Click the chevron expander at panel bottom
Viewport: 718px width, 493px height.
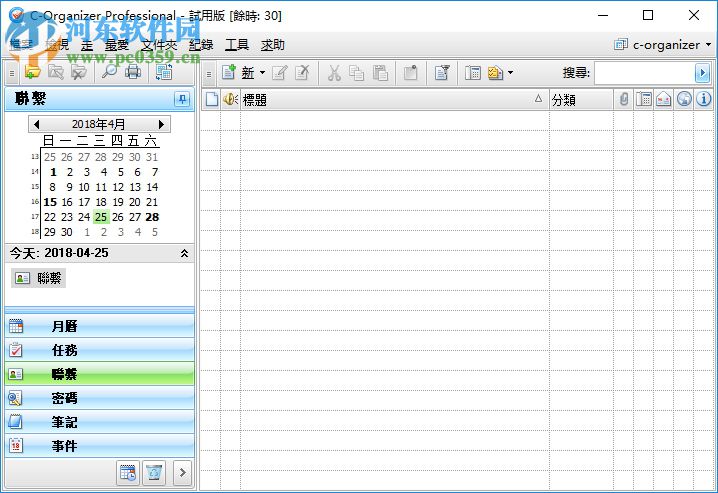pos(183,473)
